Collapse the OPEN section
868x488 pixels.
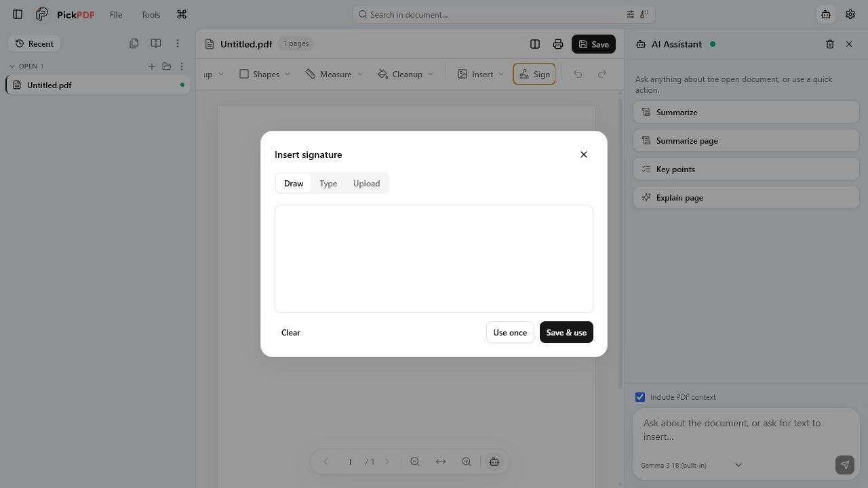point(12,66)
